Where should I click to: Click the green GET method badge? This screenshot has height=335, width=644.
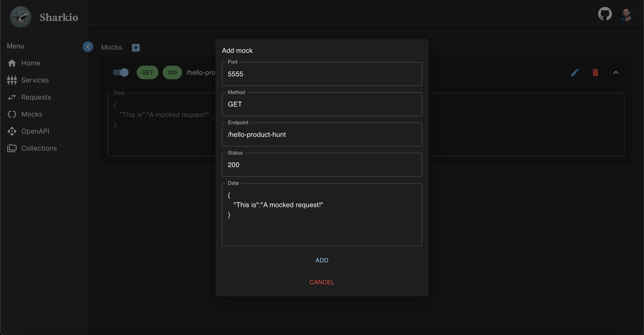coord(147,72)
